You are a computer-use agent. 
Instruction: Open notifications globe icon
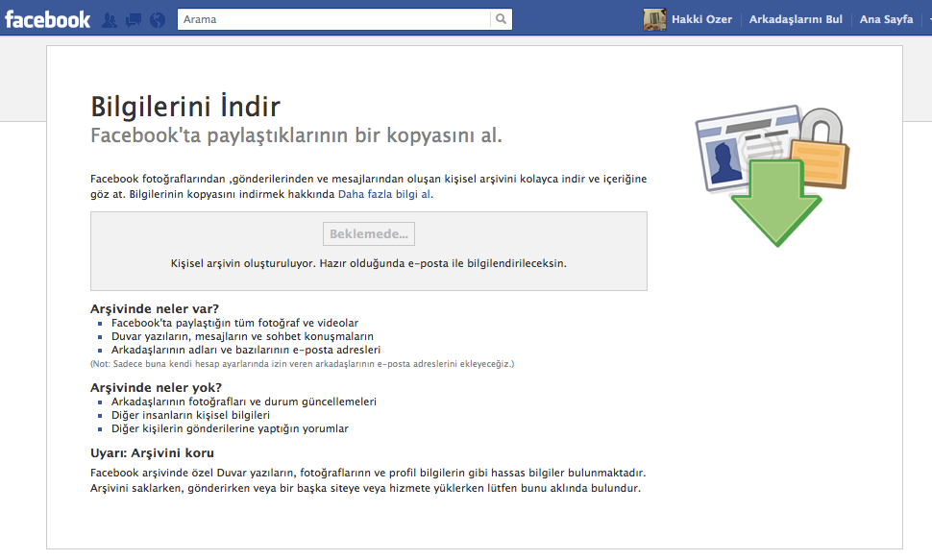(158, 20)
